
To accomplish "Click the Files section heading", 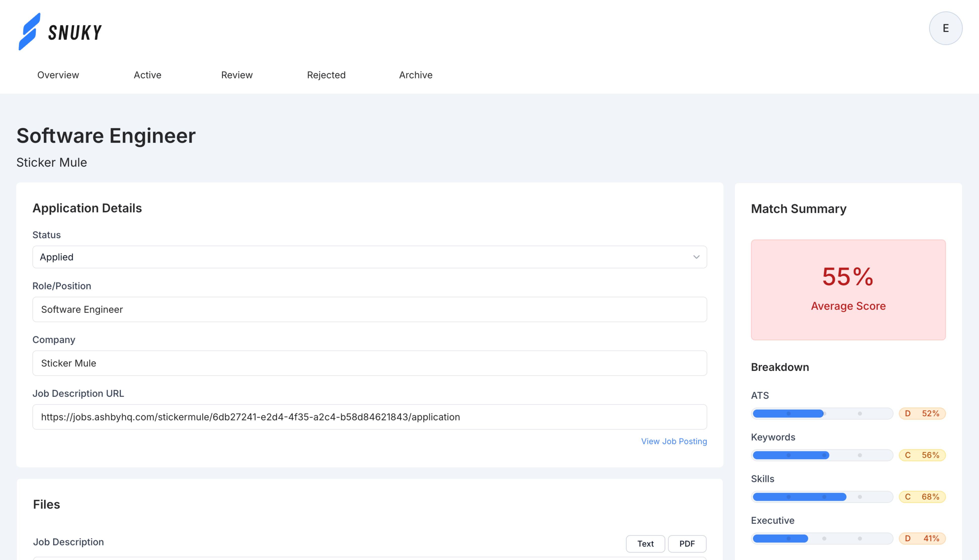I will (46, 504).
